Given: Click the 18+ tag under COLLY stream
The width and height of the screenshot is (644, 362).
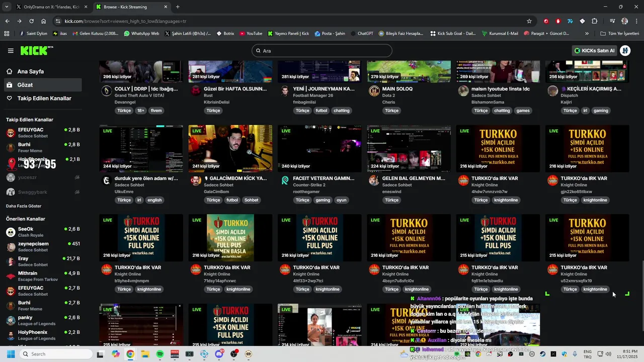Looking at the screenshot, I should point(141,111).
